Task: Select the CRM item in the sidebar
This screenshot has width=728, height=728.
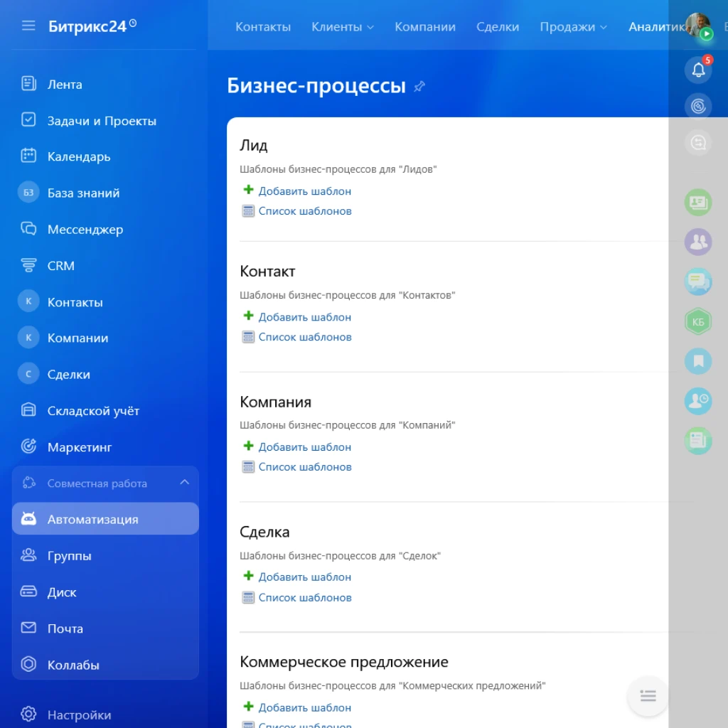Action: (60, 265)
